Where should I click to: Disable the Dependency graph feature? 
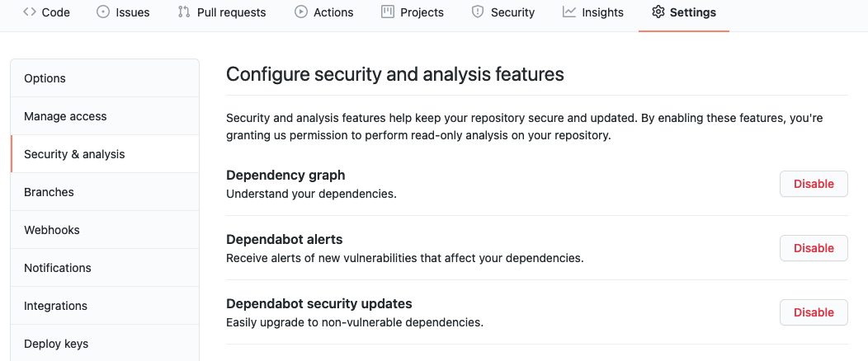(814, 184)
